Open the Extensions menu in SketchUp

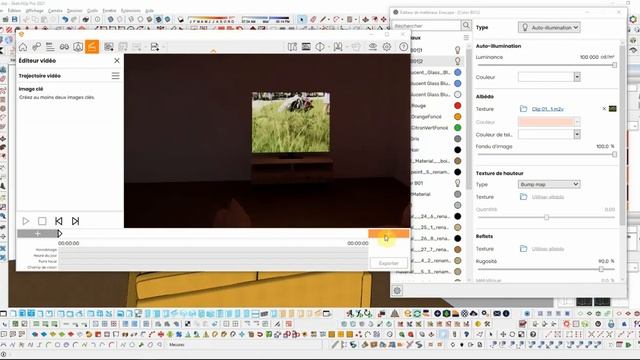pyautogui.click(x=131, y=11)
